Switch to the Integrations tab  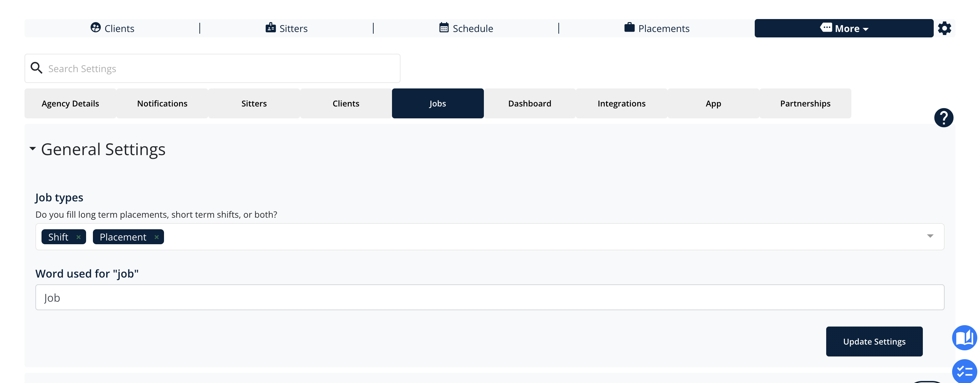(x=622, y=103)
